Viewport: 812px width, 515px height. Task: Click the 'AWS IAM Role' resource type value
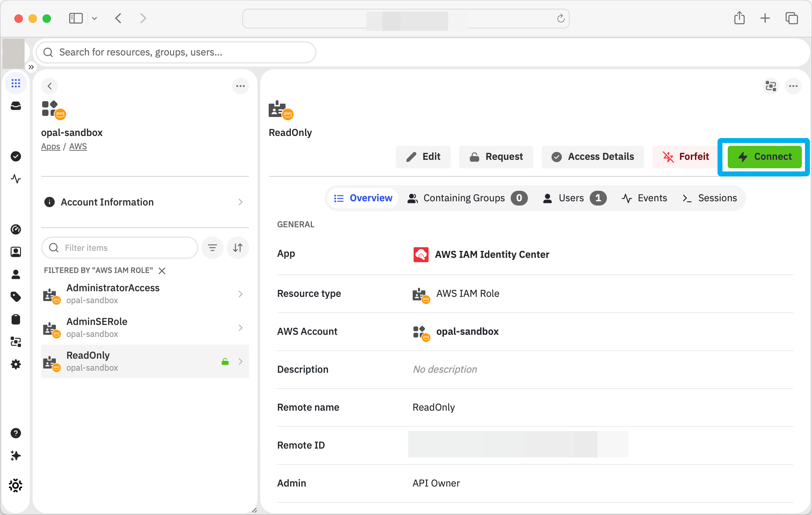(467, 294)
